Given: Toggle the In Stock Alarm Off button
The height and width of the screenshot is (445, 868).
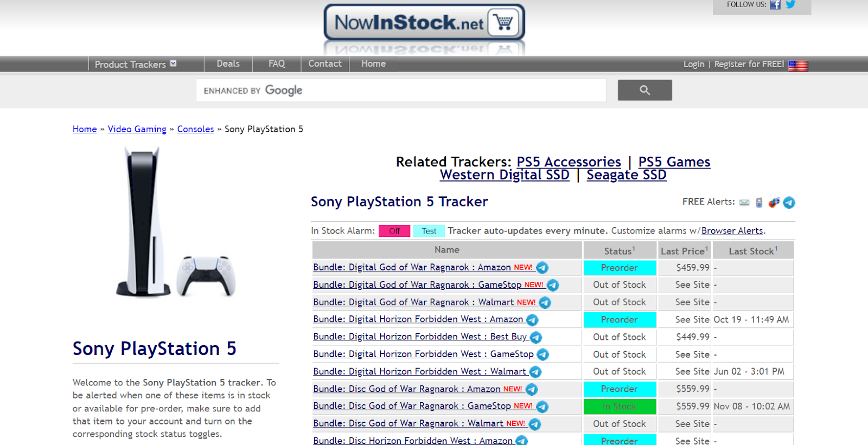Looking at the screenshot, I should (394, 231).
